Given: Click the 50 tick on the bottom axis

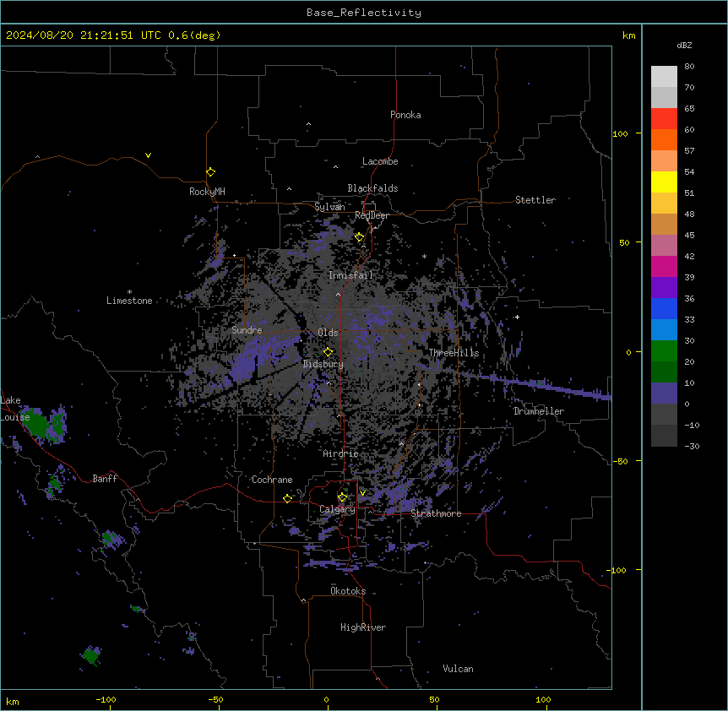Looking at the screenshot, I should point(434,699).
